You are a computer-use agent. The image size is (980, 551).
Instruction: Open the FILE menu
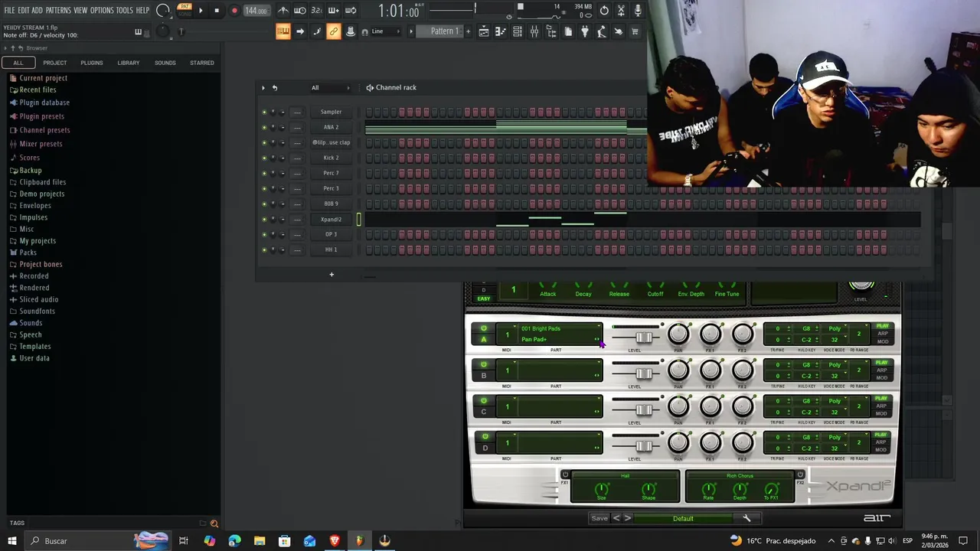click(9, 11)
